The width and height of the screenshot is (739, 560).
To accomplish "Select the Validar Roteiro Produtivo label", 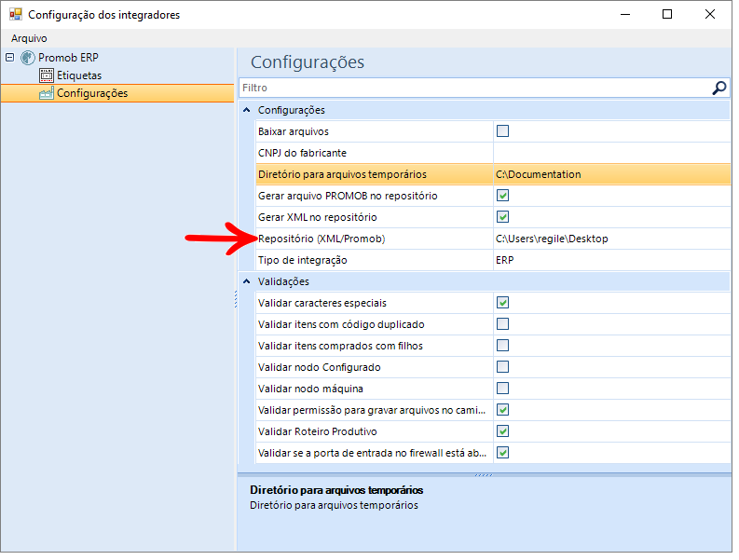I will coord(318,431).
